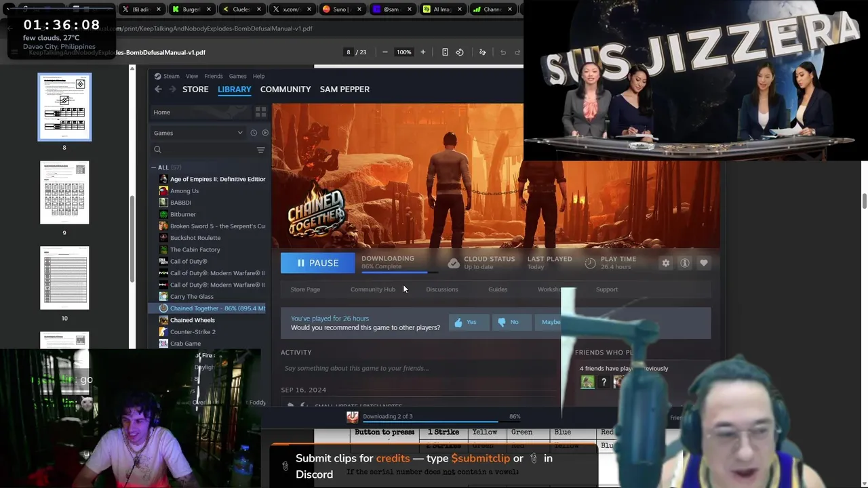
Task: Open the Friends menu in Steam
Action: tap(214, 76)
